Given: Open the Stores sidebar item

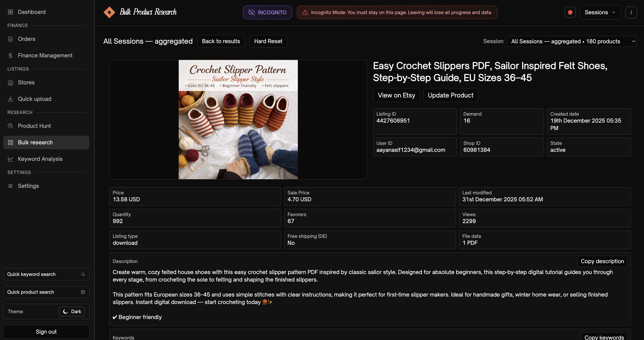Looking at the screenshot, I should (26, 82).
